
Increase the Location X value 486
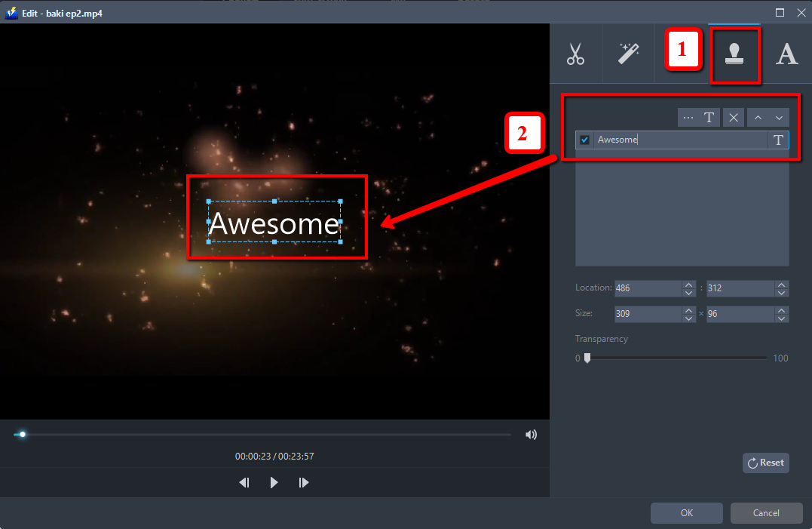click(688, 284)
